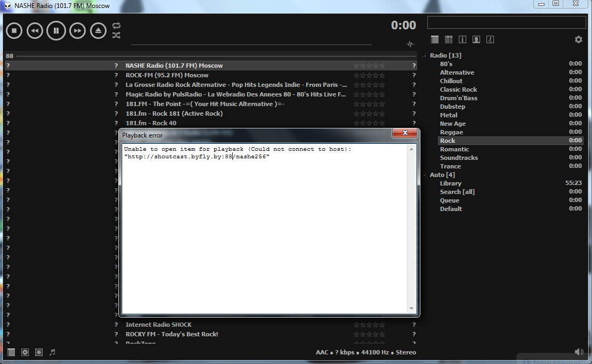Image resolution: width=592 pixels, height=364 pixels.
Task: Select 181.fm - Rock 181 (Active Rock)
Action: [210, 114]
